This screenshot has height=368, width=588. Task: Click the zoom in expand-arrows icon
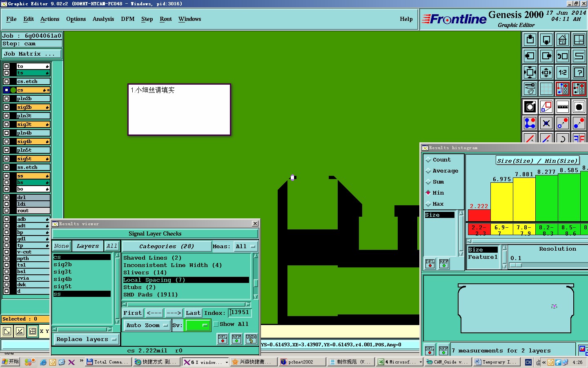click(x=530, y=72)
